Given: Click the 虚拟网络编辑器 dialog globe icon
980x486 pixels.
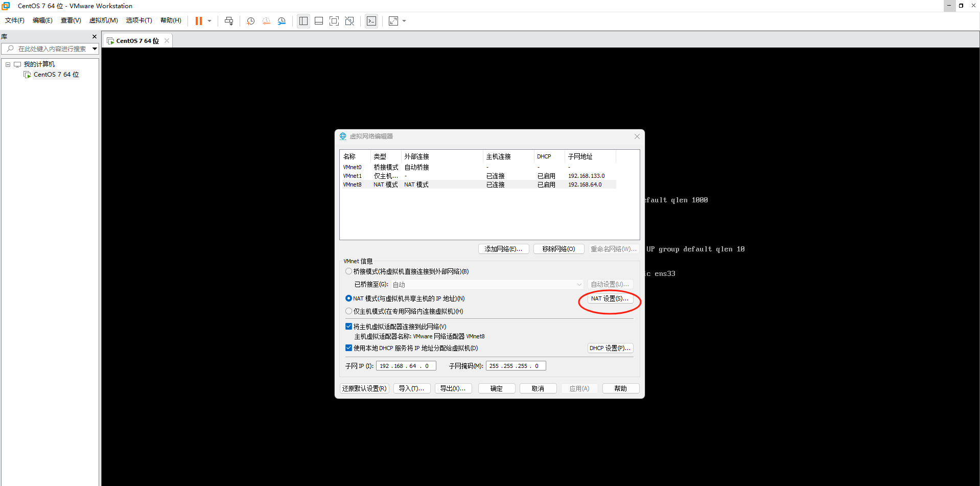Looking at the screenshot, I should (x=343, y=136).
